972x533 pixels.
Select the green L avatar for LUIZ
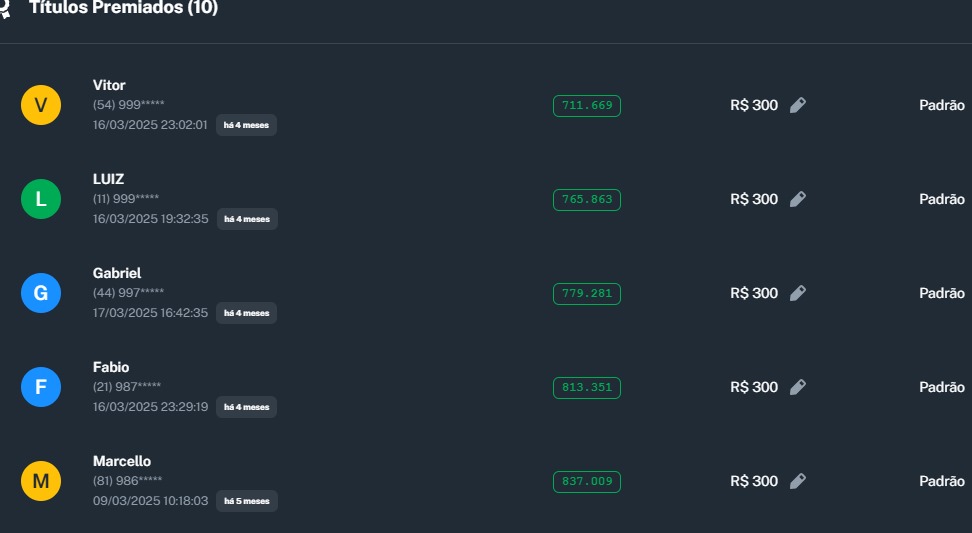[41, 199]
